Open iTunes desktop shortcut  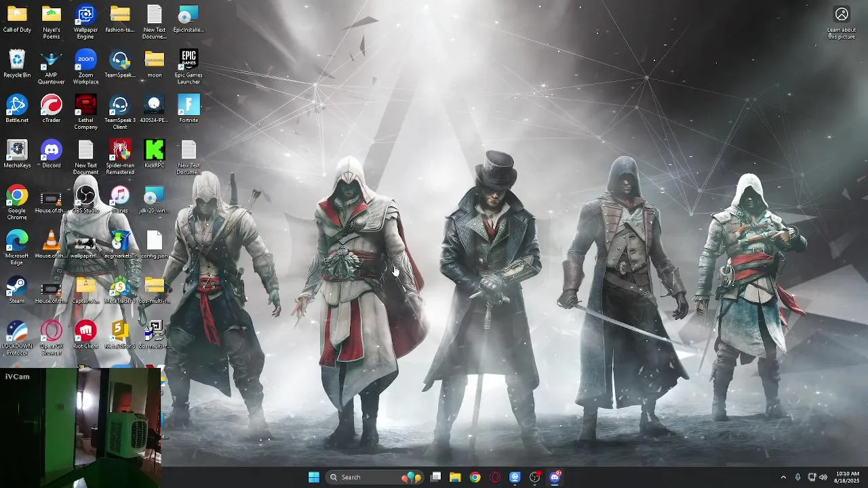120,200
